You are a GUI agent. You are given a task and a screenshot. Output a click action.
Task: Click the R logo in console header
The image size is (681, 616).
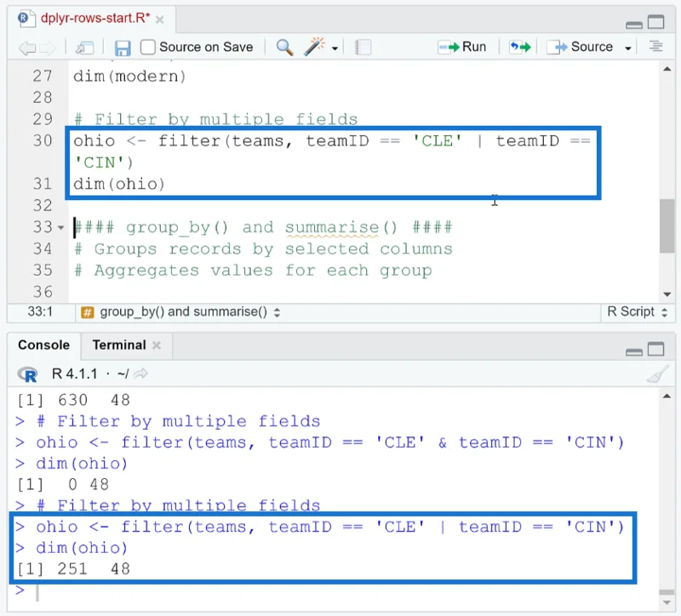[28, 374]
